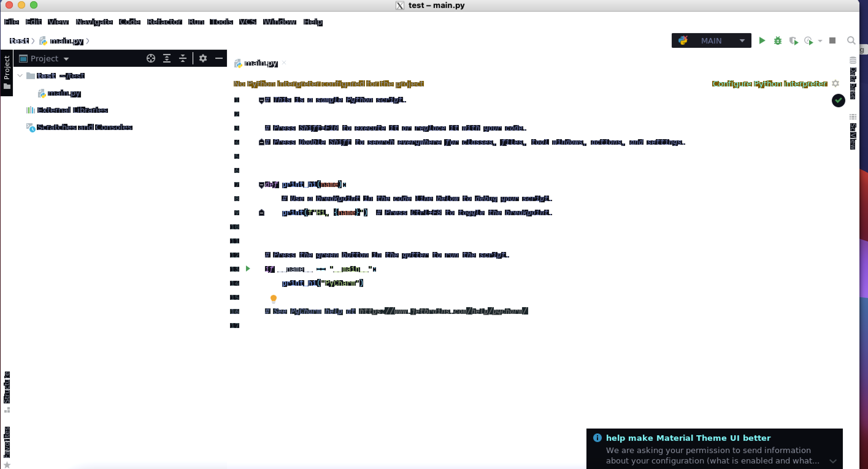Click the test breadcrumb in navigation bar
The height and width of the screenshot is (469, 868).
coord(19,41)
